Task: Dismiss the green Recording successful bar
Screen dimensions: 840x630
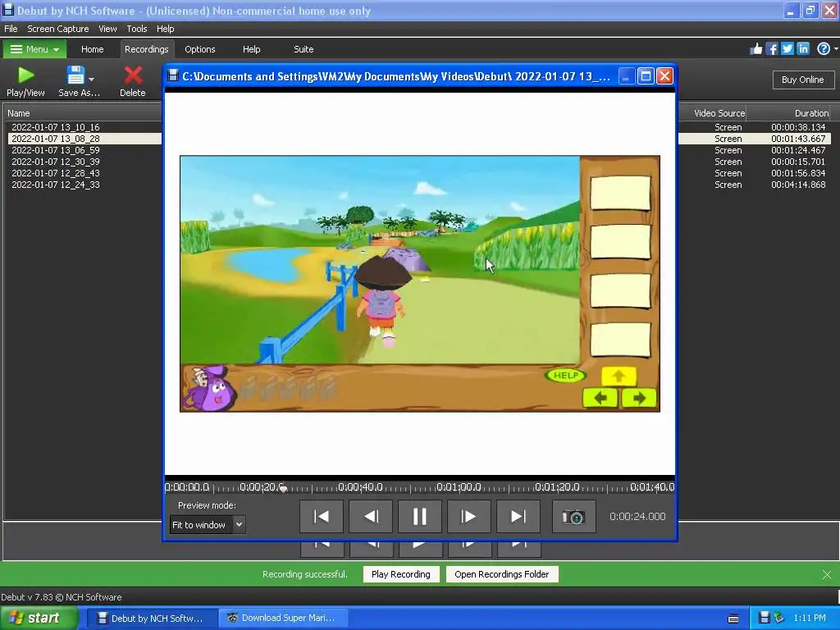Action: 827,575
